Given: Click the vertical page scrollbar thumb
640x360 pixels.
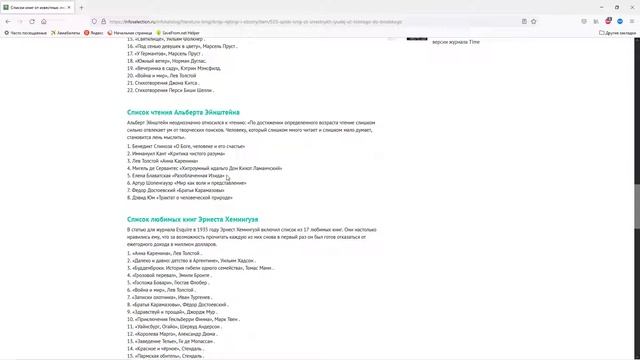Looking at the screenshot, I should pyautogui.click(x=637, y=206).
